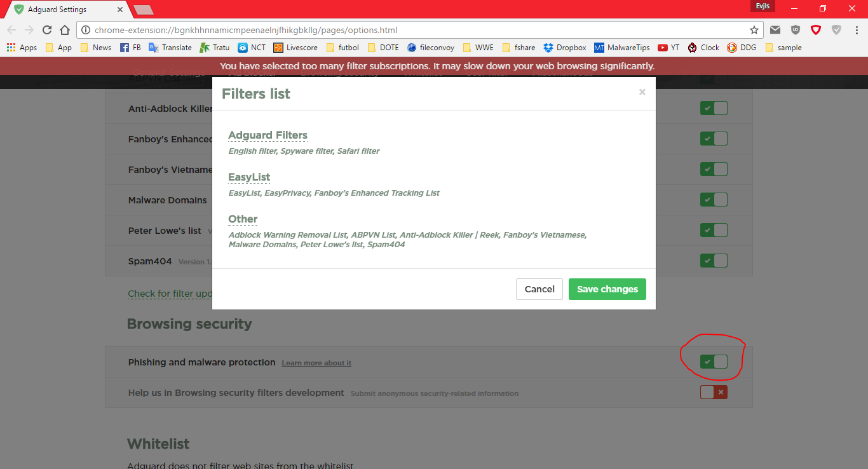The height and width of the screenshot is (469, 868).
Task: Open the Clock bookmark
Action: (x=703, y=48)
